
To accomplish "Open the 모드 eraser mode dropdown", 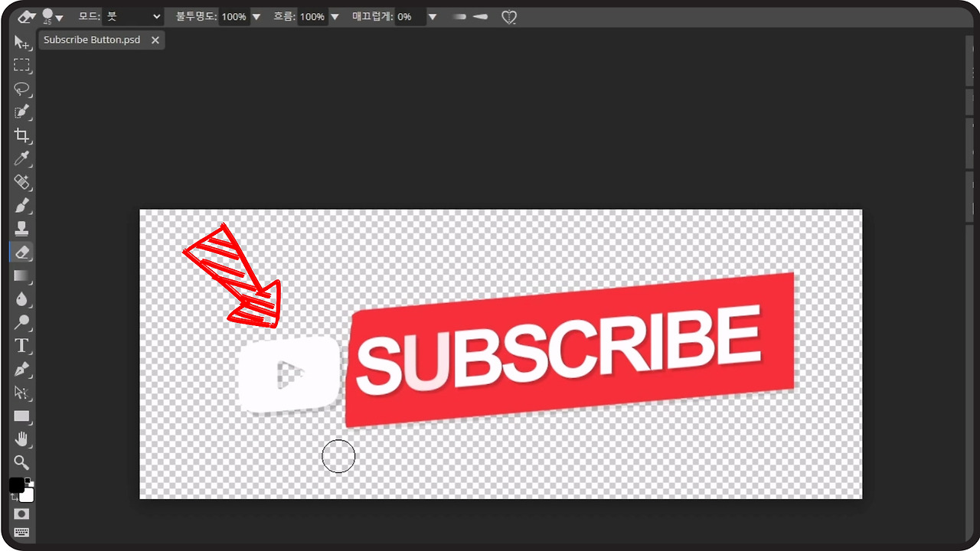I will coord(134,16).
